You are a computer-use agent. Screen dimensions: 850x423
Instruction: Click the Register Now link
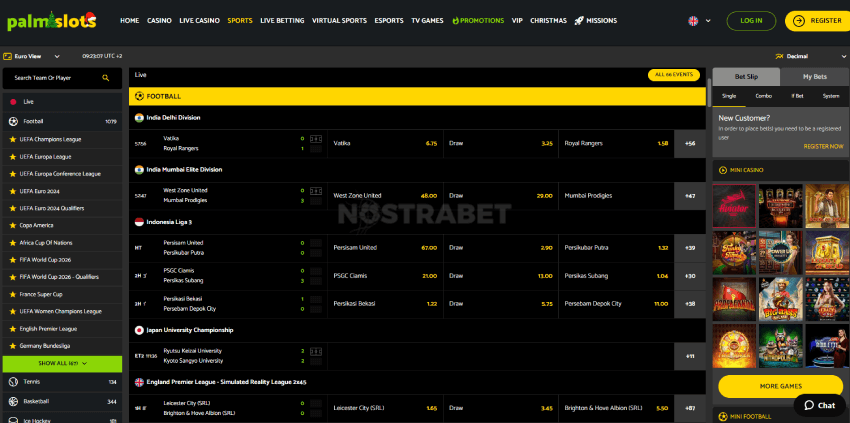click(x=823, y=146)
